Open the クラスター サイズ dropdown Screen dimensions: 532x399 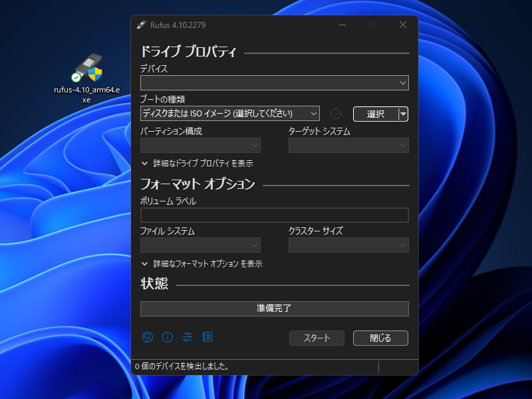tap(348, 245)
